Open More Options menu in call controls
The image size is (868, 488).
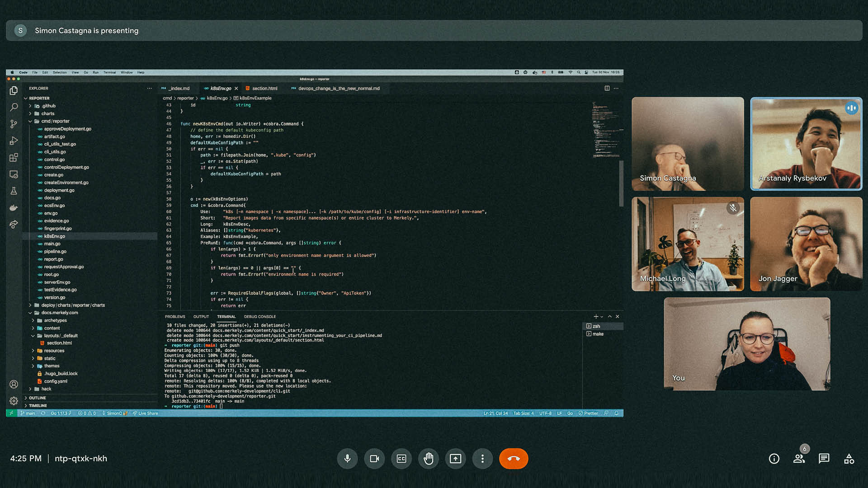coord(482,458)
